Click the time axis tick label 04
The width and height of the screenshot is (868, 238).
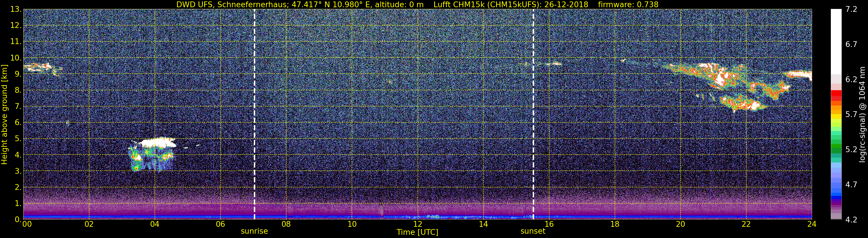pos(155,224)
